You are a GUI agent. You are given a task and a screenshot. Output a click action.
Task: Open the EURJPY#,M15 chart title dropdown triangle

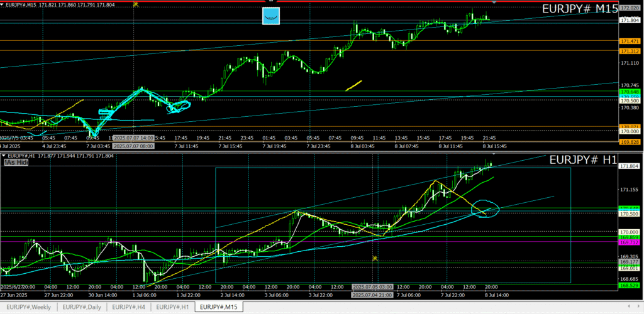tap(4, 4)
